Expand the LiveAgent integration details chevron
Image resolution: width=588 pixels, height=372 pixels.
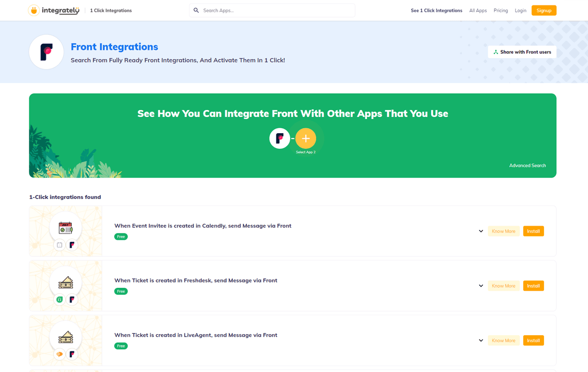coord(481,341)
